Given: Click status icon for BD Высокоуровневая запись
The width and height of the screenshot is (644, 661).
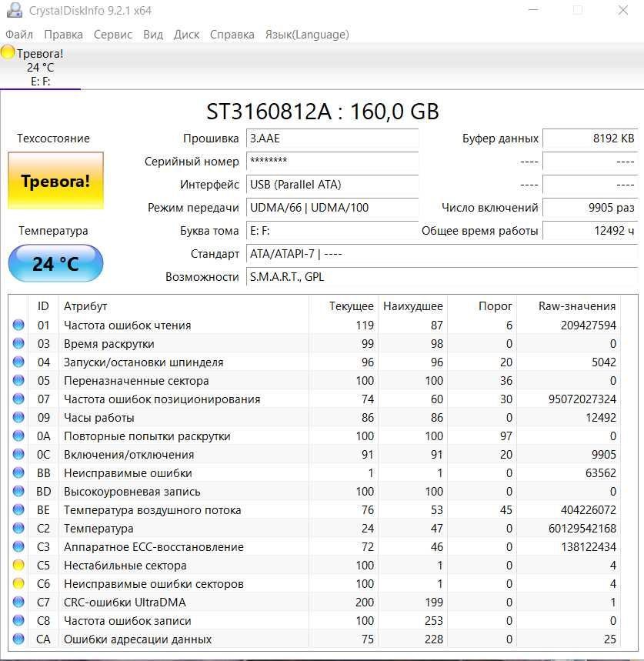Looking at the screenshot, I should (x=18, y=491).
